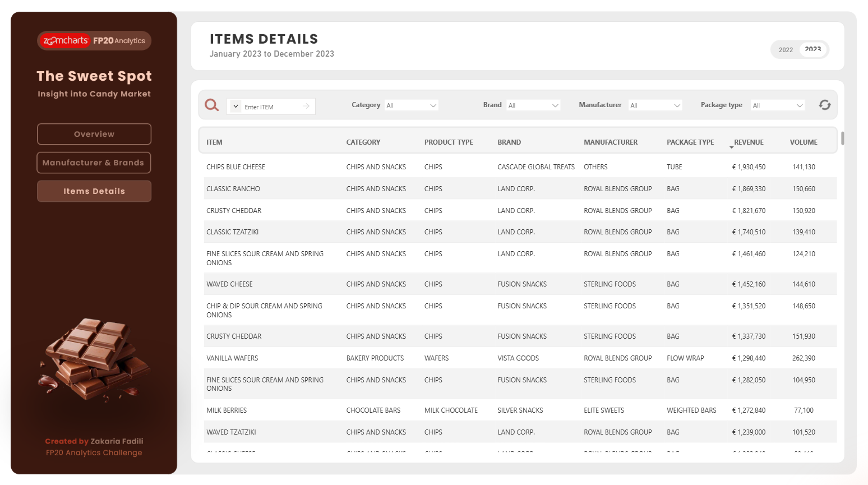Click into the Enter ITEM search field
This screenshot has height=485, width=868.
271,107
